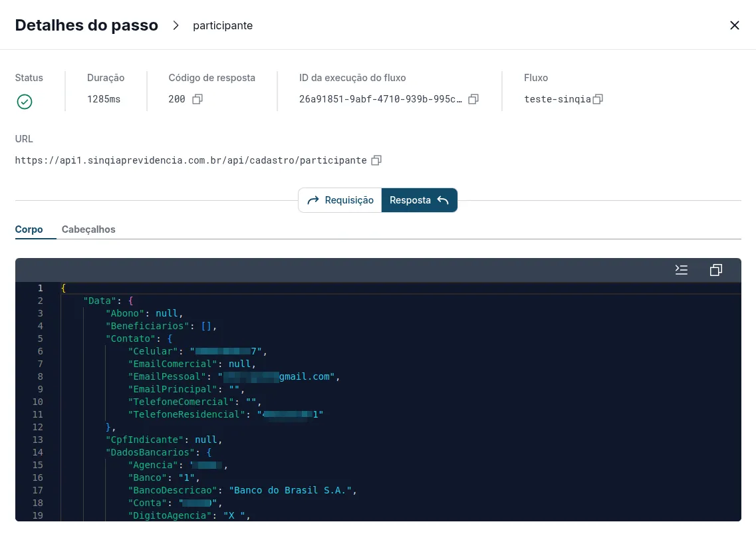Screen dimensions: 756x536
Task: Click line number 1 in code gutter
Action: pos(41,288)
